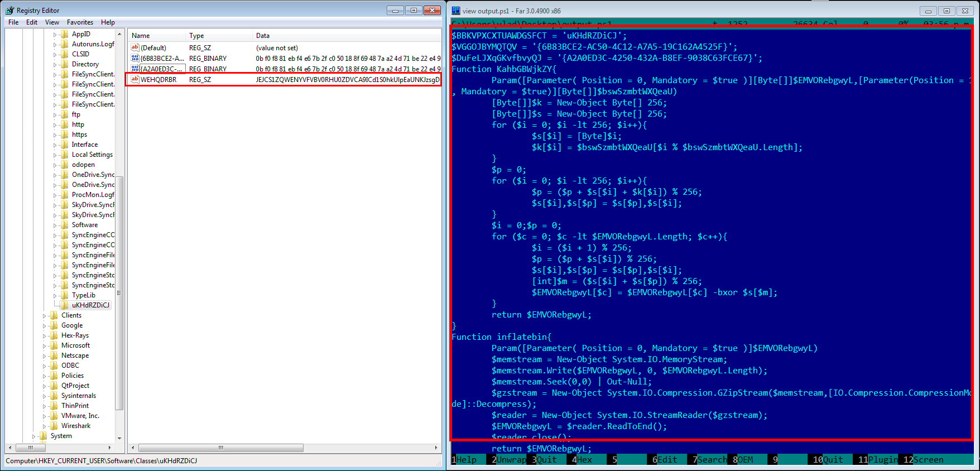Select the Sysinternals tree item
Viewport: 980px width, 471px height.
(79, 396)
